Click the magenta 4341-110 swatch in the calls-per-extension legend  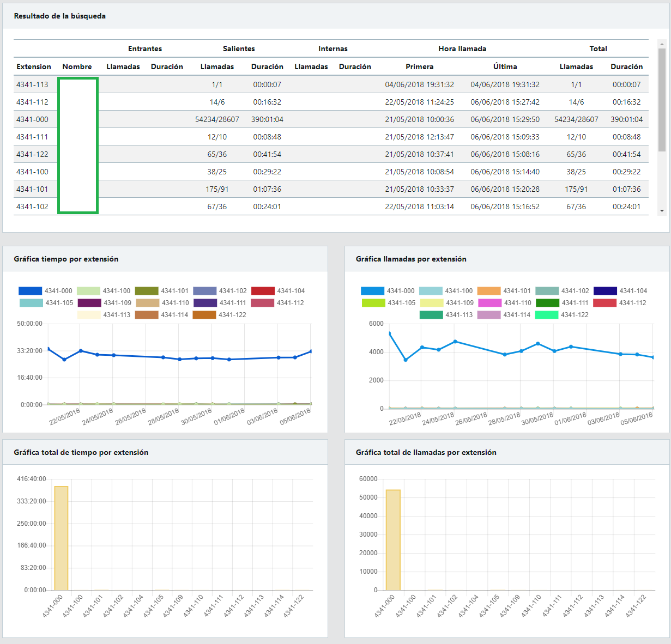coord(489,303)
